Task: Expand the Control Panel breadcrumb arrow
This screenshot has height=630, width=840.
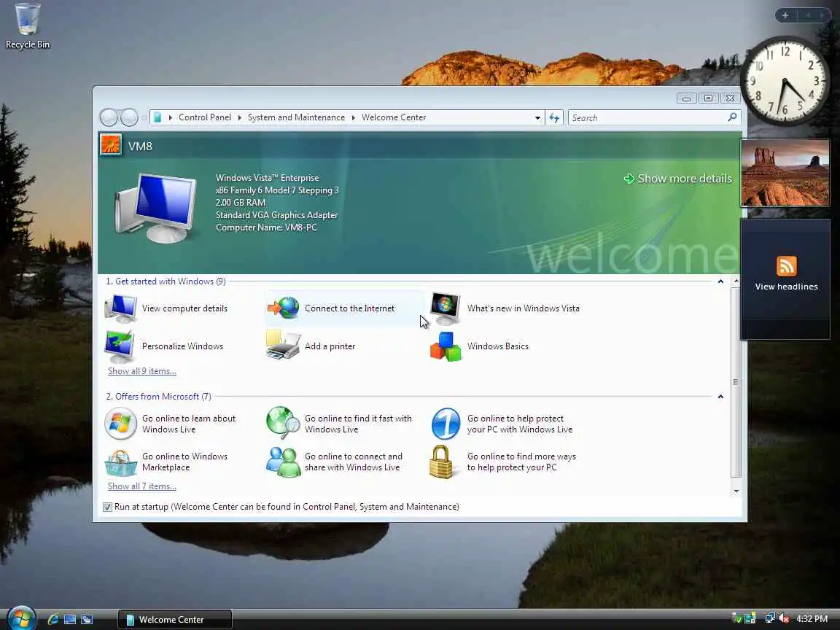Action: [x=170, y=117]
